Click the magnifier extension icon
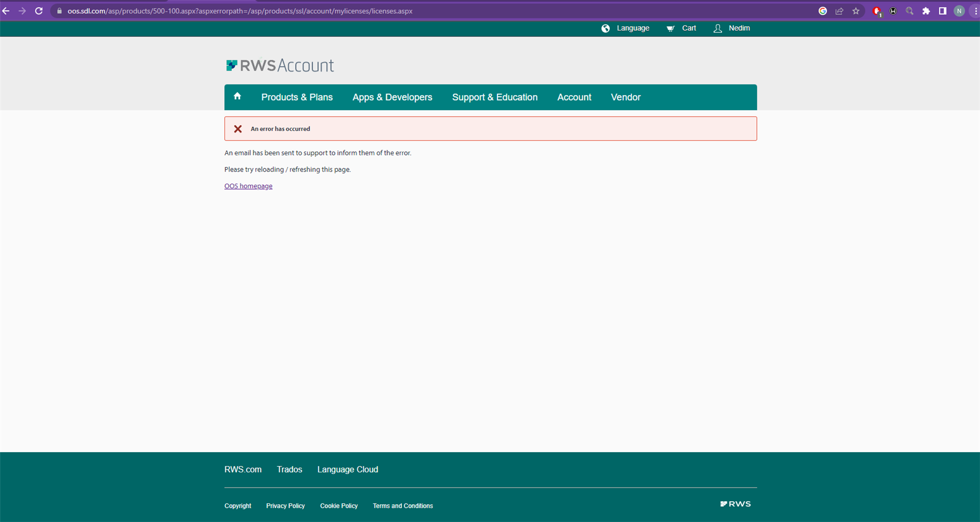Image resolution: width=980 pixels, height=522 pixels. click(909, 11)
